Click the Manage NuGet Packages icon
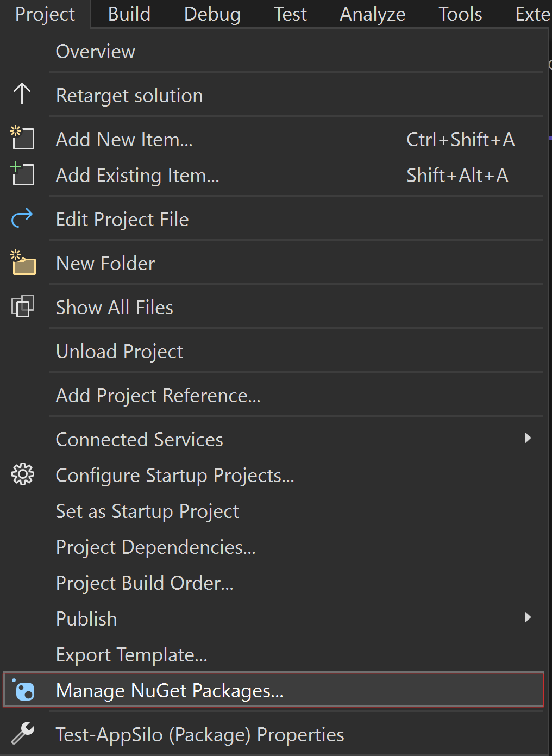Image resolution: width=552 pixels, height=756 pixels. (x=22, y=690)
